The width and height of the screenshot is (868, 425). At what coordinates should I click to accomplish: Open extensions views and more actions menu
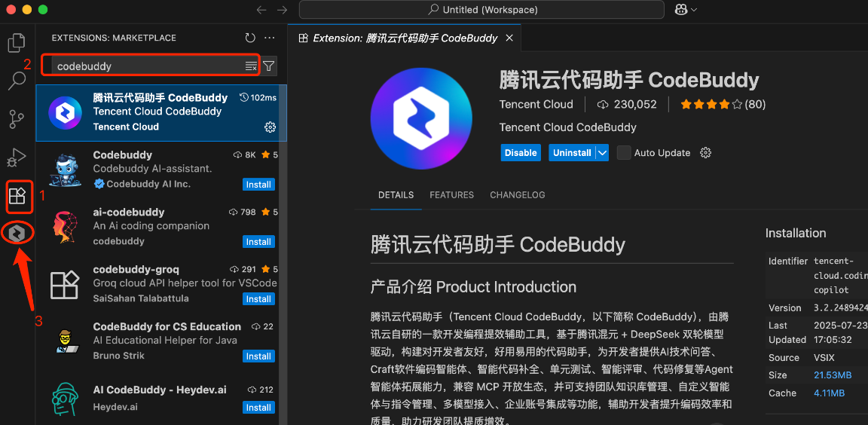(270, 38)
